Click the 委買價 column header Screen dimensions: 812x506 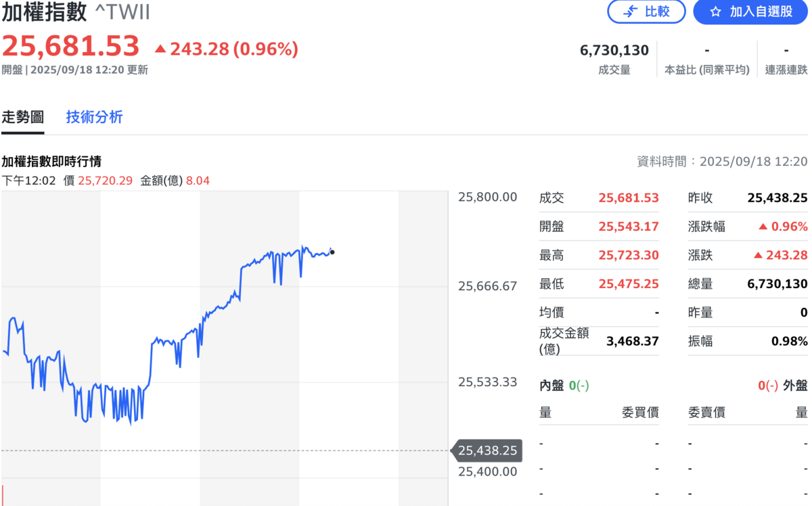(640, 412)
